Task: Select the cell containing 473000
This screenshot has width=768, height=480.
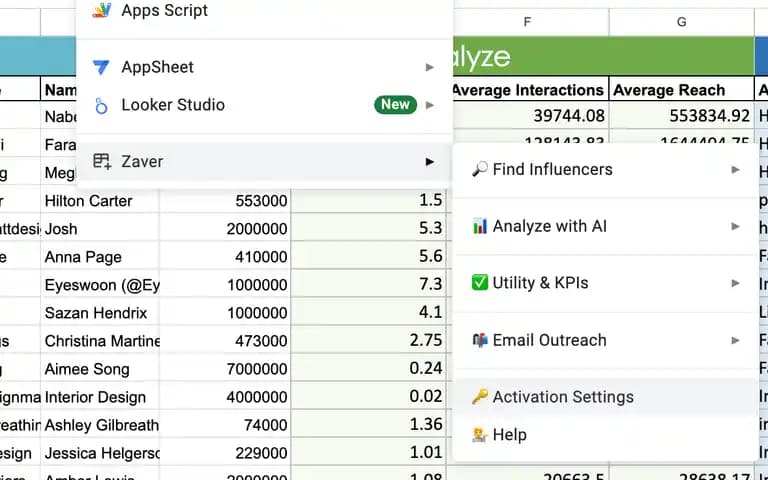Action: point(225,341)
